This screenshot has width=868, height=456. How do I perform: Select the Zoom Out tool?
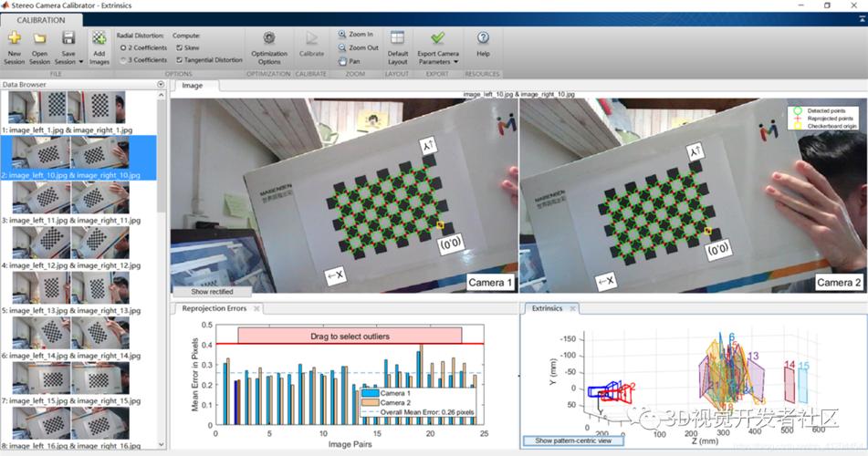[x=358, y=48]
